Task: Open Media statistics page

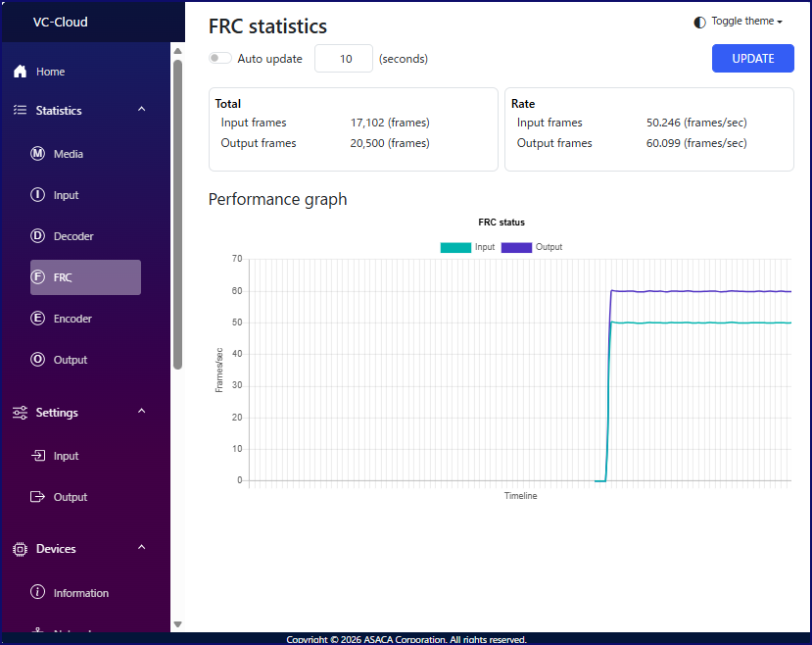Action: click(69, 154)
